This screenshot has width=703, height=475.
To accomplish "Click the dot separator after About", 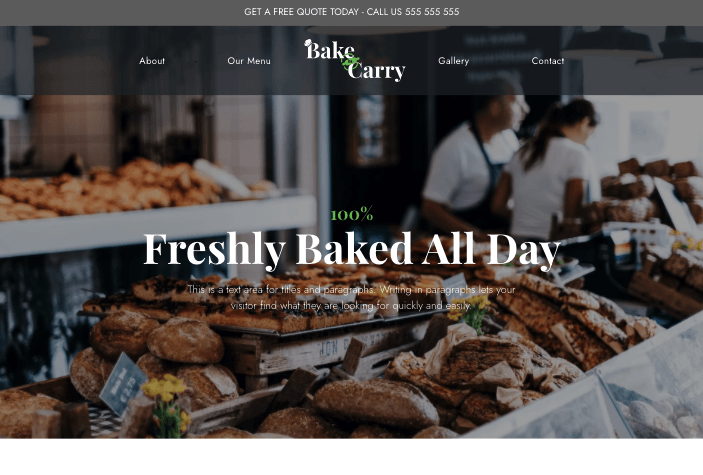I will pyautogui.click(x=196, y=61).
